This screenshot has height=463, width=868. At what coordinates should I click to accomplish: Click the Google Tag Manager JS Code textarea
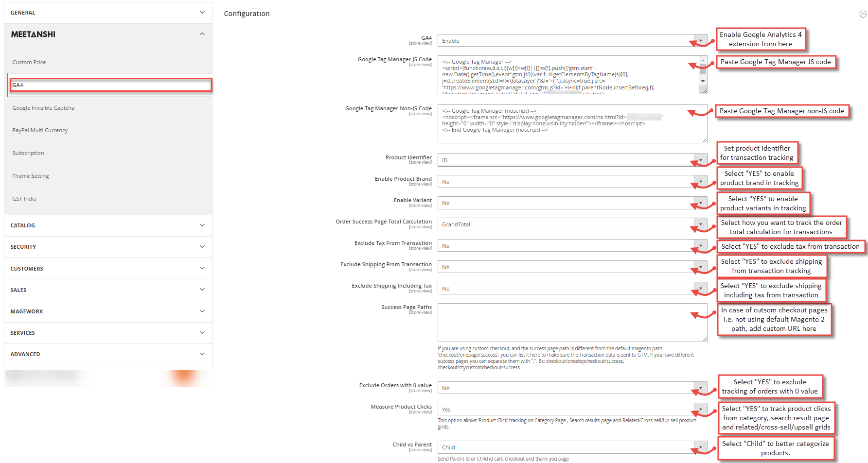click(572, 75)
